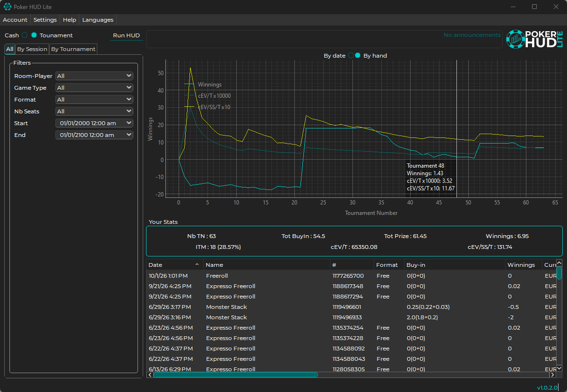Click the cEV/Tx10000 chart legend entry
567x392 pixels.
pyautogui.click(x=207, y=96)
